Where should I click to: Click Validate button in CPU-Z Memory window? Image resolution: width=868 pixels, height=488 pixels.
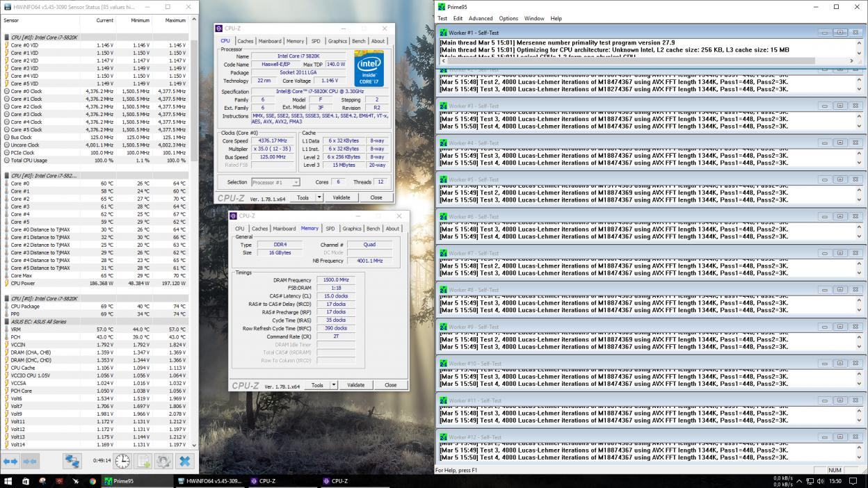point(356,385)
